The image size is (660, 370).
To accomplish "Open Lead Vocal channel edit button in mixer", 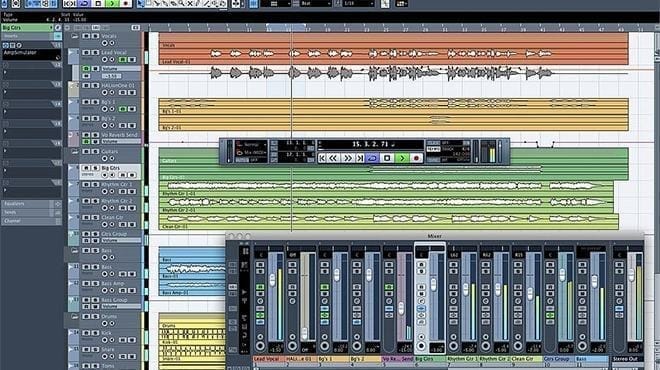I will click(x=260, y=301).
